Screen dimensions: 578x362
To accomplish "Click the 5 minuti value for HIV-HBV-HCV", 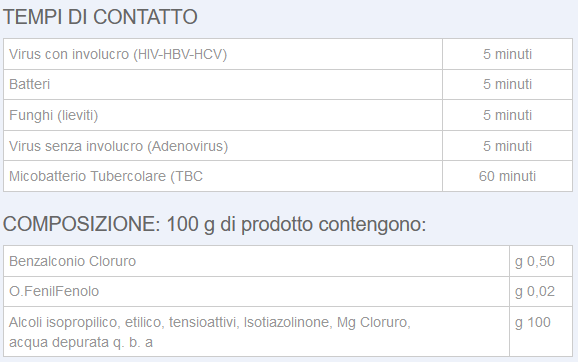I will pos(508,54).
